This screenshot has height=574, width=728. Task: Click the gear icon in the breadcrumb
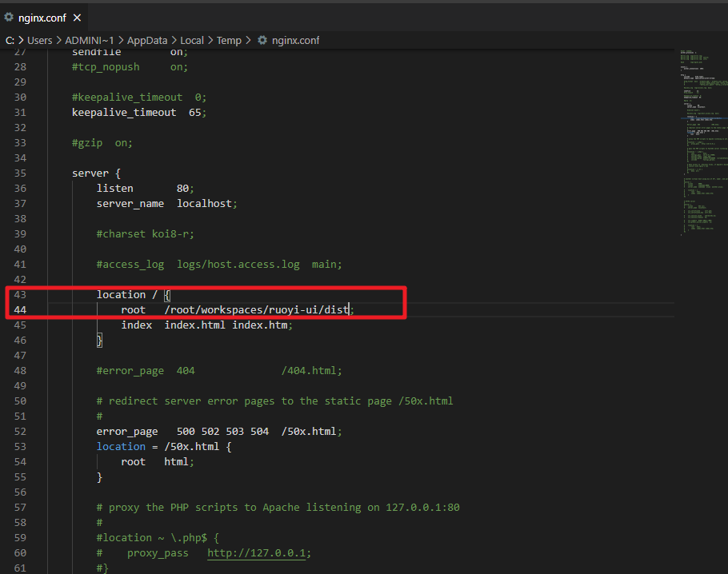(262, 40)
